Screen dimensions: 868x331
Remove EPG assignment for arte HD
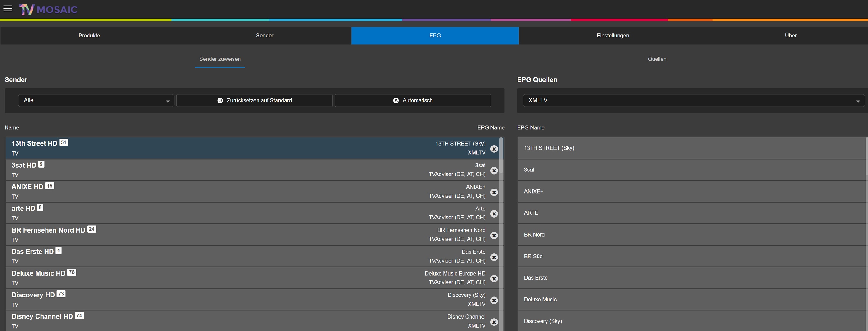click(x=494, y=214)
